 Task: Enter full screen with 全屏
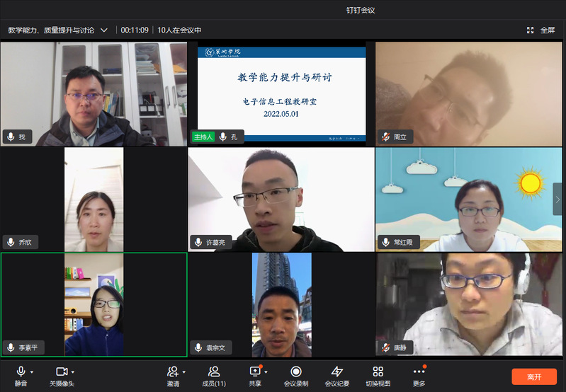542,30
